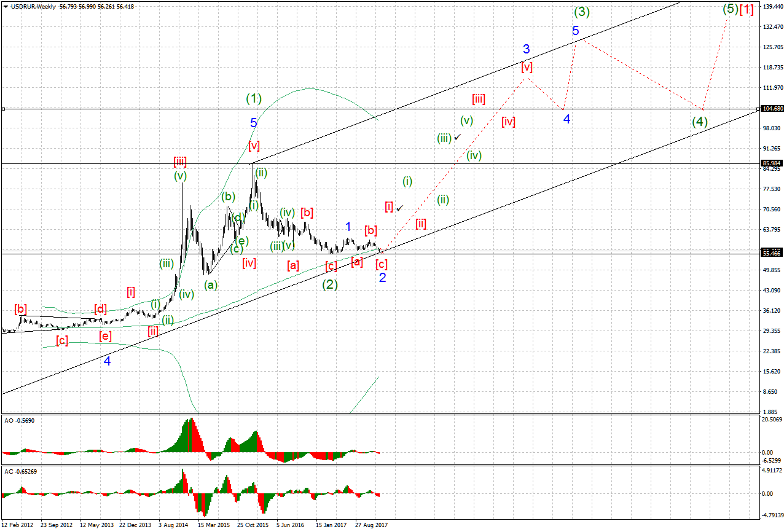This screenshot has height=532, width=784.
Task: Click the 70.560 price axis label
Action: (x=772, y=209)
